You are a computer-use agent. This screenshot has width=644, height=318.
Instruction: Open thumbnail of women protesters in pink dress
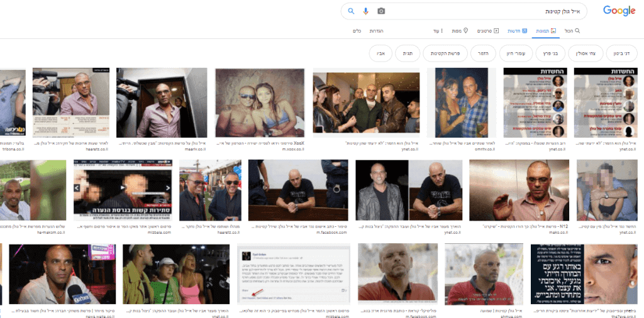click(x=176, y=273)
